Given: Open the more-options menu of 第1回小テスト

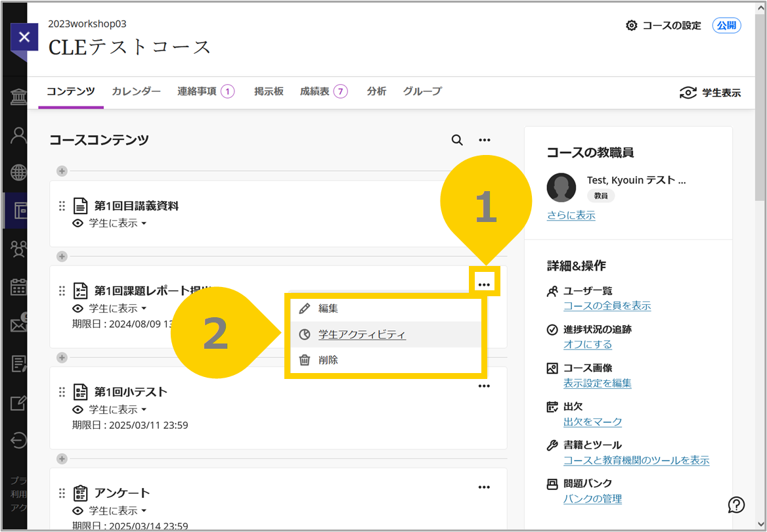Looking at the screenshot, I should click(x=484, y=386).
